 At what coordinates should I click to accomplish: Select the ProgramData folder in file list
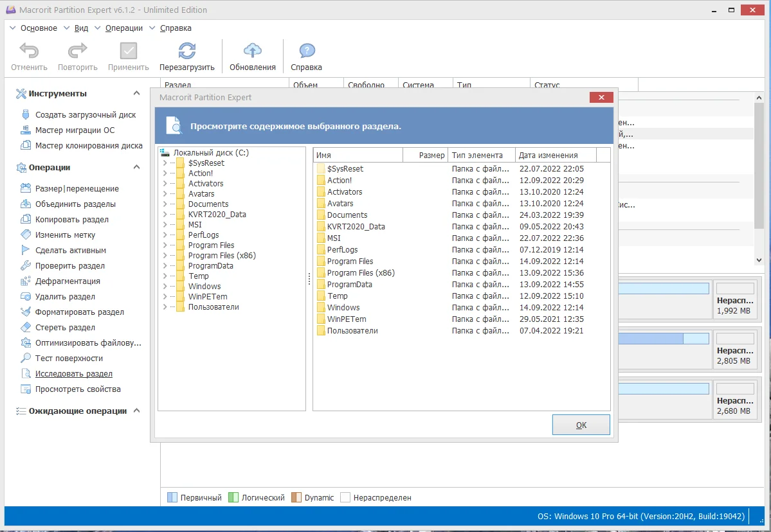pos(350,285)
